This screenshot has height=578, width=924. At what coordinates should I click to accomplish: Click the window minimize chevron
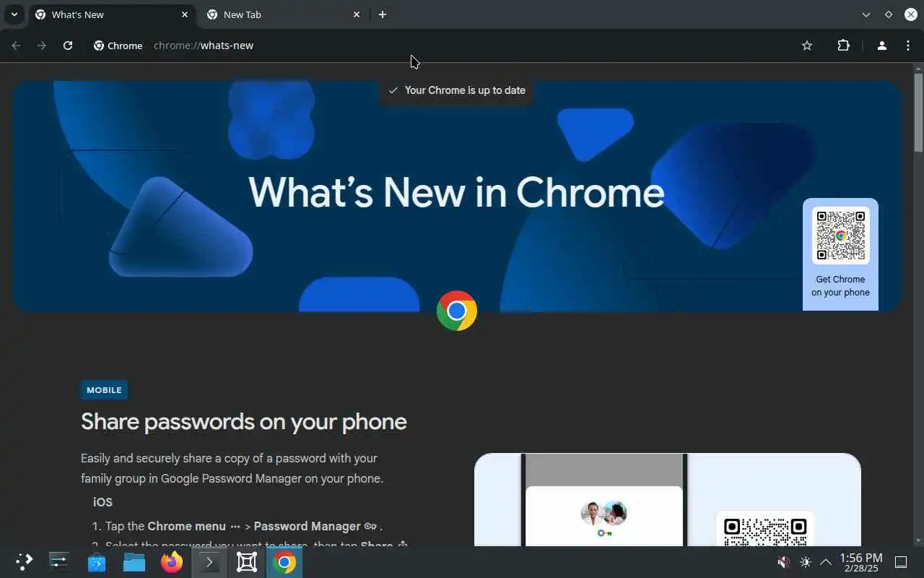click(x=866, y=14)
